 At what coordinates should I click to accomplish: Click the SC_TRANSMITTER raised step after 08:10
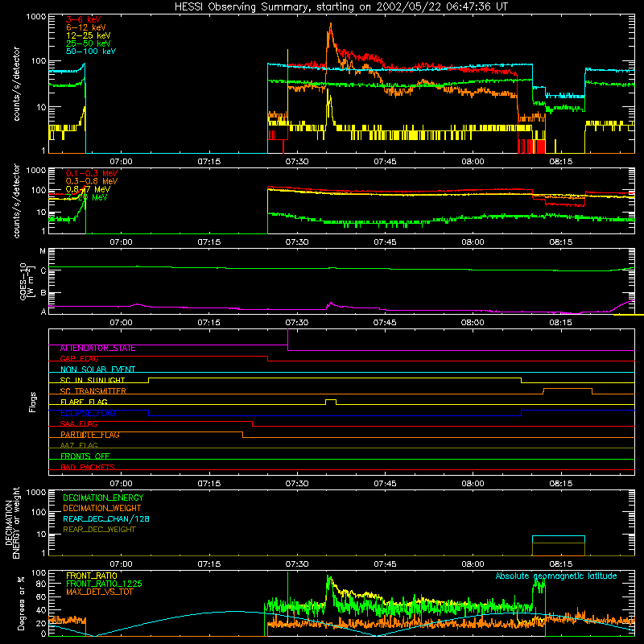568,389
